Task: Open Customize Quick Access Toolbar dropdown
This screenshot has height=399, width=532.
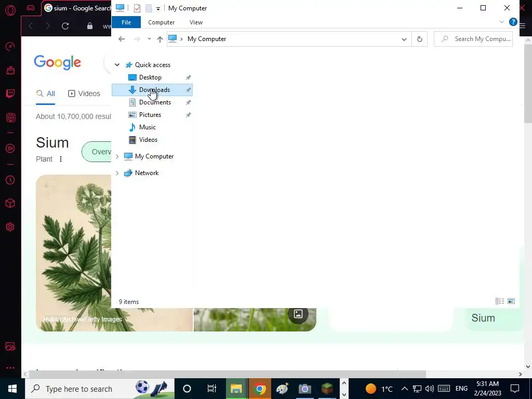Action: (158, 8)
